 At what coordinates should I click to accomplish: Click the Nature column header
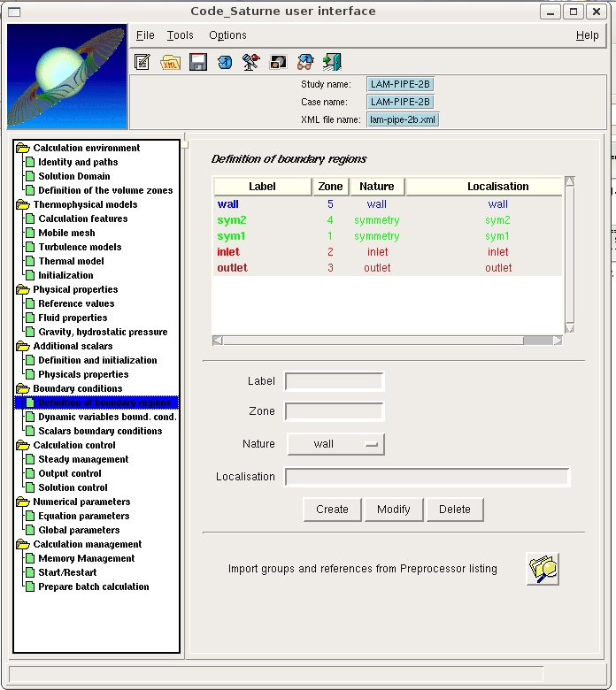(x=377, y=187)
